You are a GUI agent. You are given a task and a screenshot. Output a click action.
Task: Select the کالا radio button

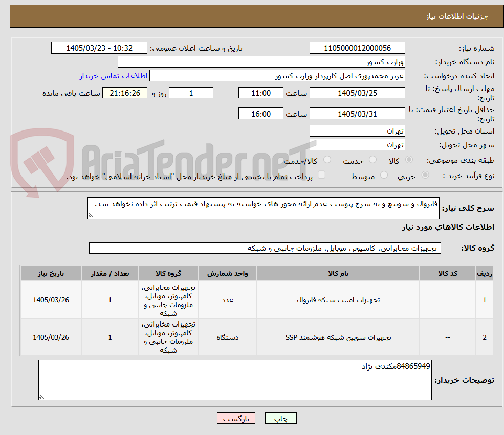[409, 160]
